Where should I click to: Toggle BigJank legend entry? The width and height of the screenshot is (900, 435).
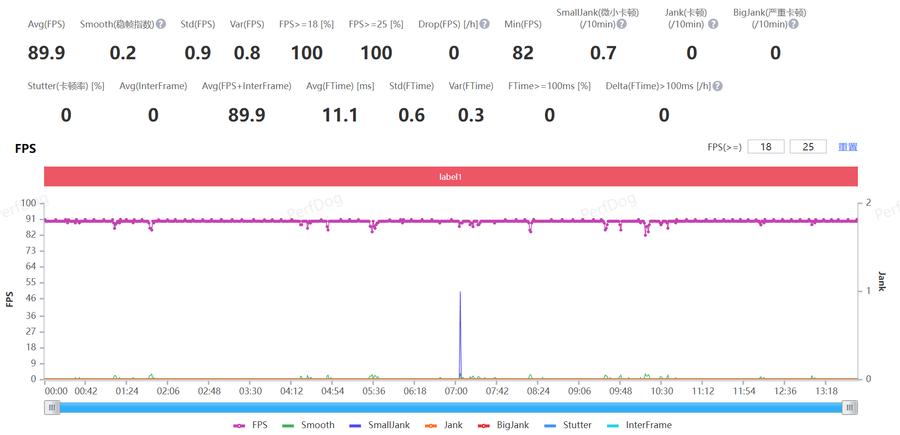point(503,425)
